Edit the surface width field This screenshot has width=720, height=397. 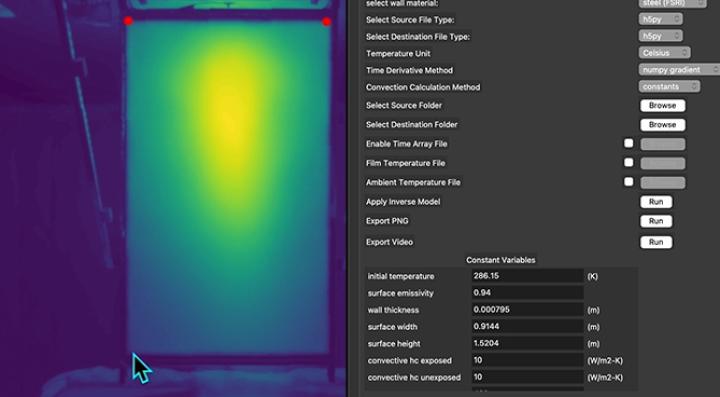(x=528, y=327)
